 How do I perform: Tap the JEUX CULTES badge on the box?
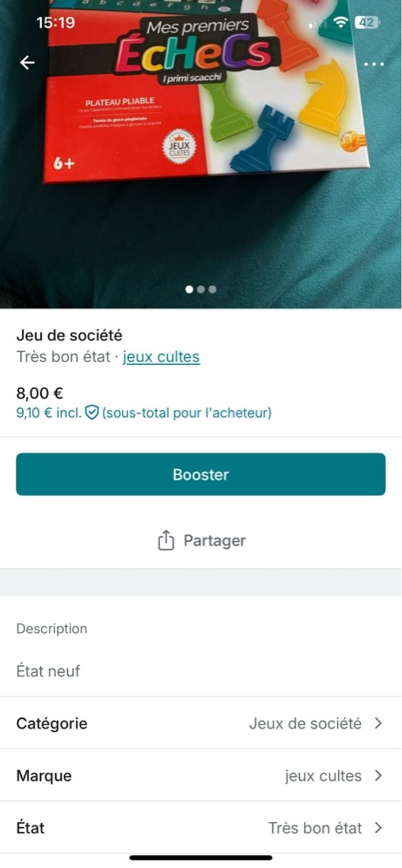coord(179,146)
